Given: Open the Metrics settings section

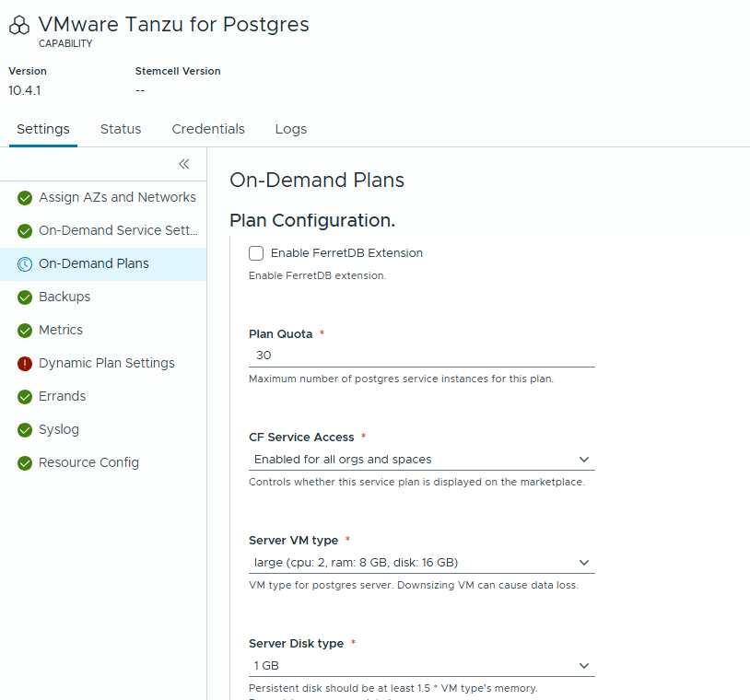Looking at the screenshot, I should point(103,331).
